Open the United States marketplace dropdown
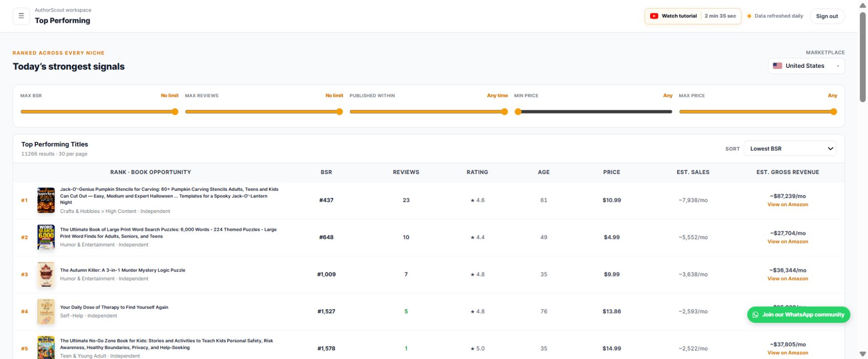Image resolution: width=868 pixels, height=359 pixels. 806,66
